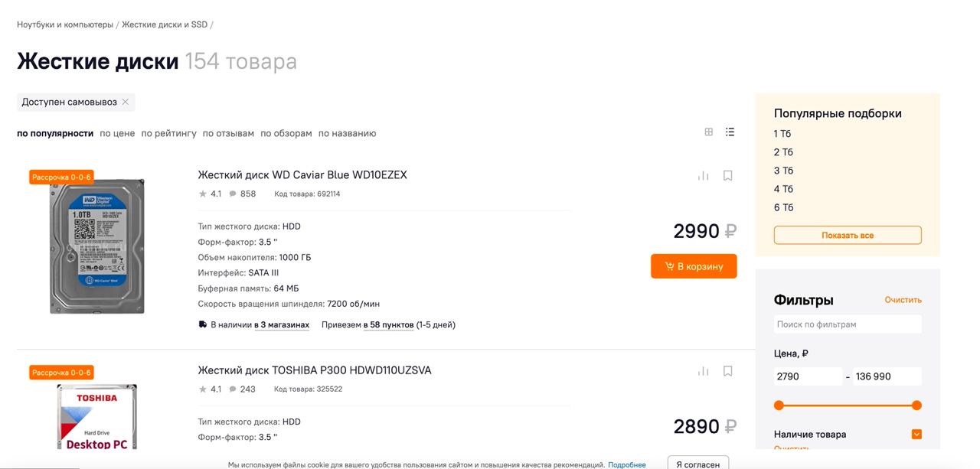The image size is (980, 469).
Task: Sort products 'по цене'
Action: coord(117,133)
